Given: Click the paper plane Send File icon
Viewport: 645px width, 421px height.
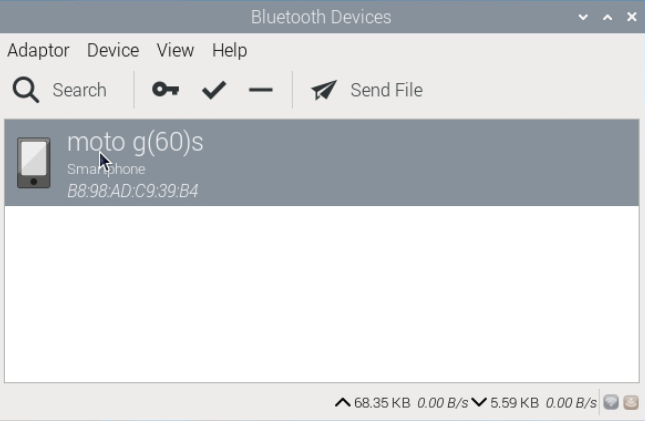Looking at the screenshot, I should point(324,90).
